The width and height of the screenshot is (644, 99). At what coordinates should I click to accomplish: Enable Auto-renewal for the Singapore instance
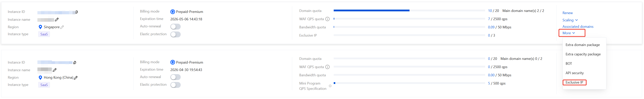pyautogui.click(x=175, y=27)
